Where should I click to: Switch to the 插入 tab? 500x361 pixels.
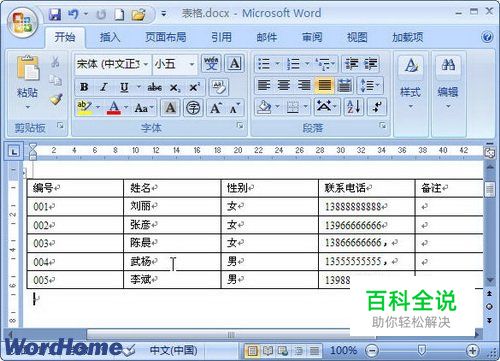pos(110,37)
